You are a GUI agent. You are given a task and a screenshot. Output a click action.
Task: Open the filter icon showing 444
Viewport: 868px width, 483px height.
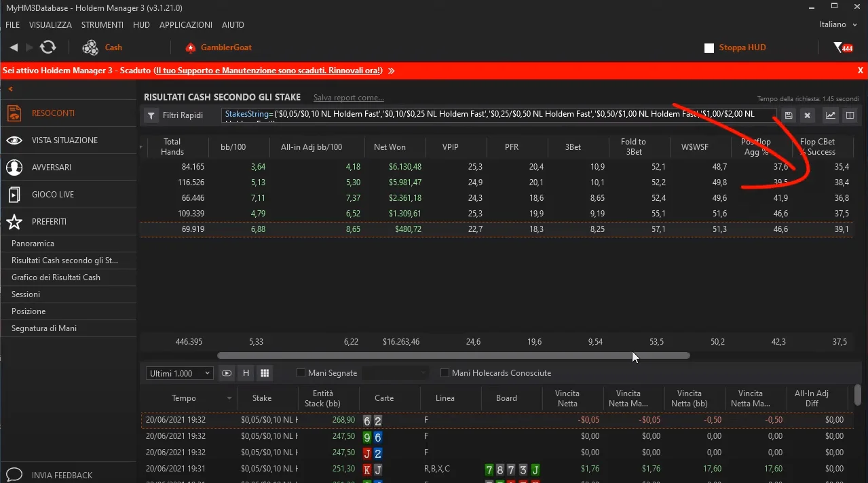pyautogui.click(x=843, y=47)
